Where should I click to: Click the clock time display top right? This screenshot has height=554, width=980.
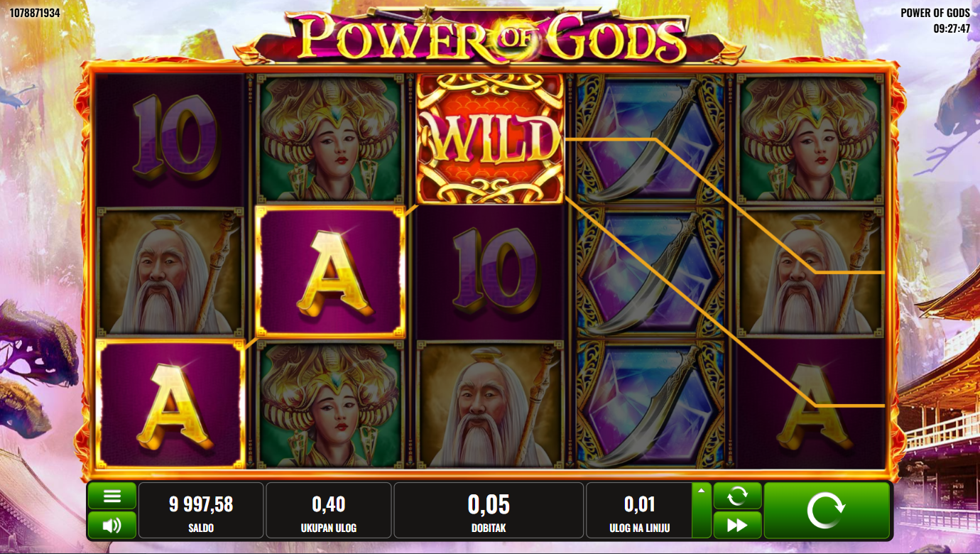pyautogui.click(x=952, y=30)
